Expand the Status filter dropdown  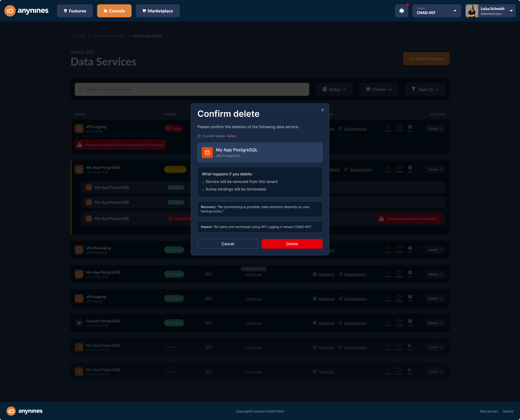click(334, 89)
